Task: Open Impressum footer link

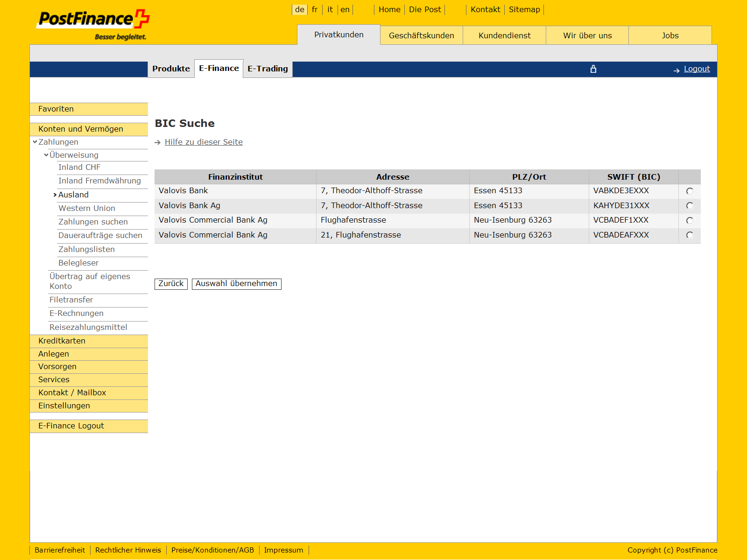Action: point(283,550)
